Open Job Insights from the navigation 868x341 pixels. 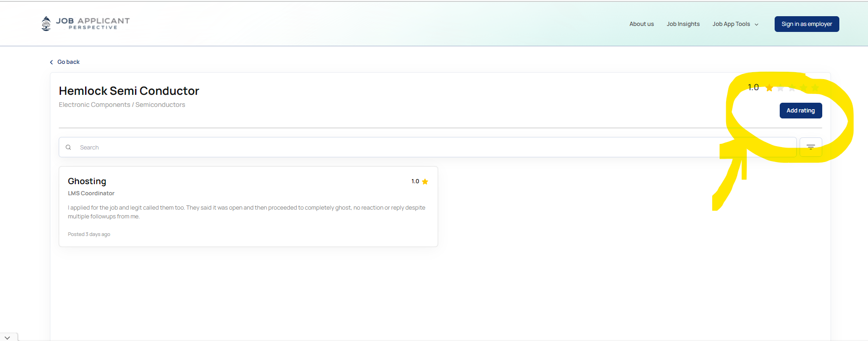(683, 24)
